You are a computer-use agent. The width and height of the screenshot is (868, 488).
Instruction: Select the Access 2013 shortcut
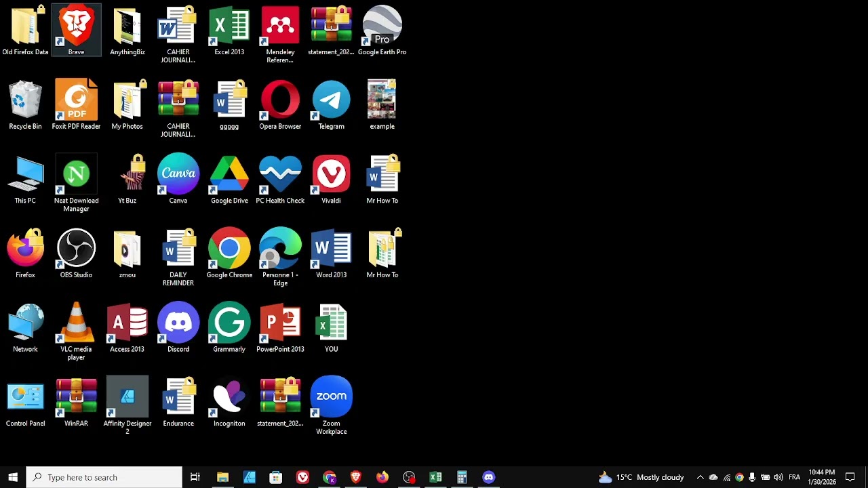[127, 329]
